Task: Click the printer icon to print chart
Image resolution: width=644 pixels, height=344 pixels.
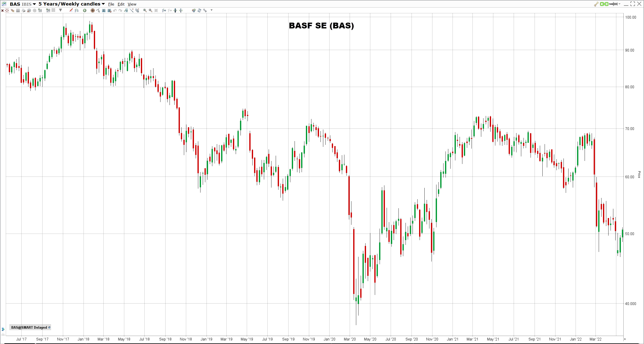Action: (23, 11)
